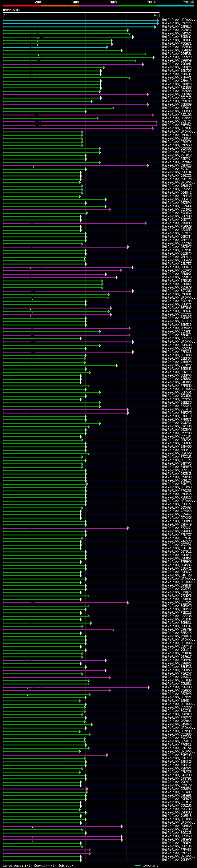
Task: Open hit UniRef100_C5XDR2
Action: click(176, 209)
